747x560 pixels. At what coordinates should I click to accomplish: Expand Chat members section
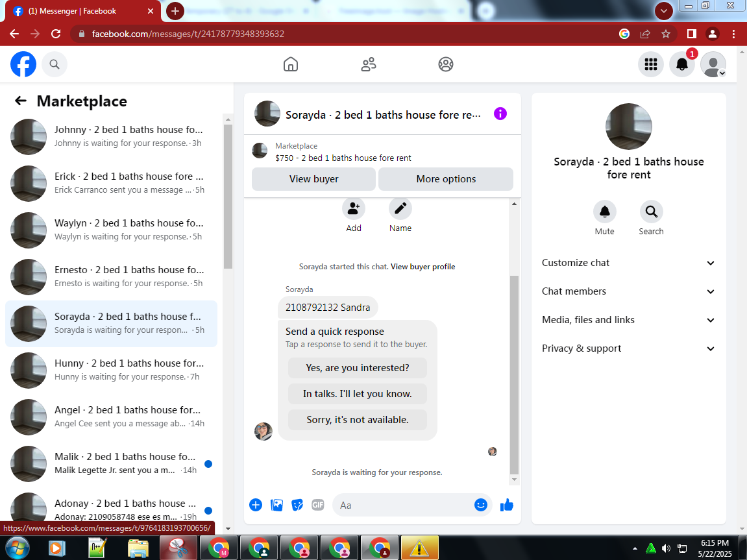[x=628, y=291]
